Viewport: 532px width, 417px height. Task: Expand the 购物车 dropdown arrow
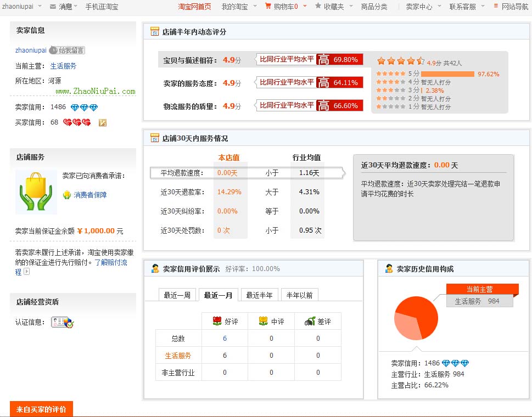[x=305, y=6]
